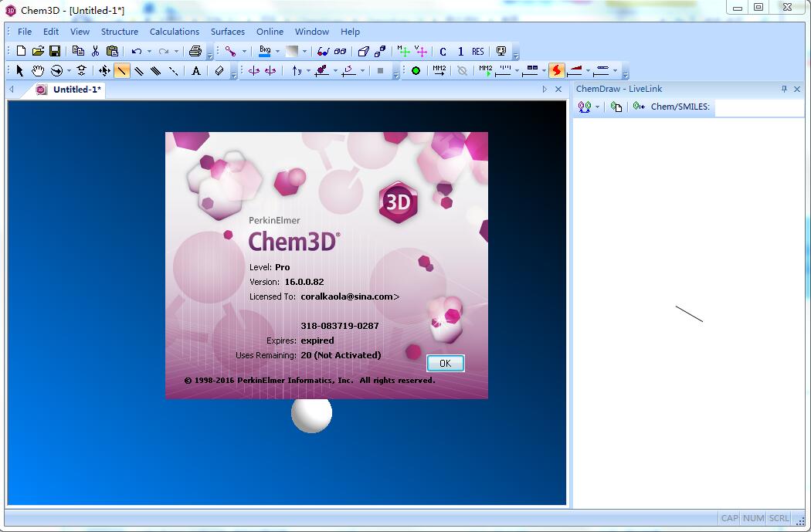Select the single bond drawing tool

(120, 70)
